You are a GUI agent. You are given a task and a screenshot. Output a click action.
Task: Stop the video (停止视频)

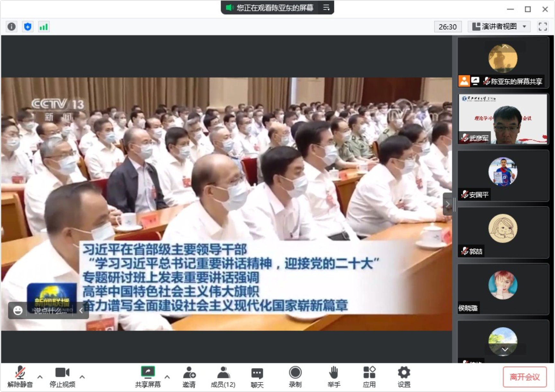click(x=62, y=377)
